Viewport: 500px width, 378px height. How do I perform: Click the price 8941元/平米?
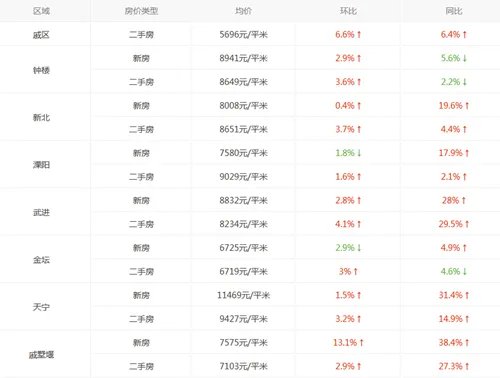click(x=243, y=58)
